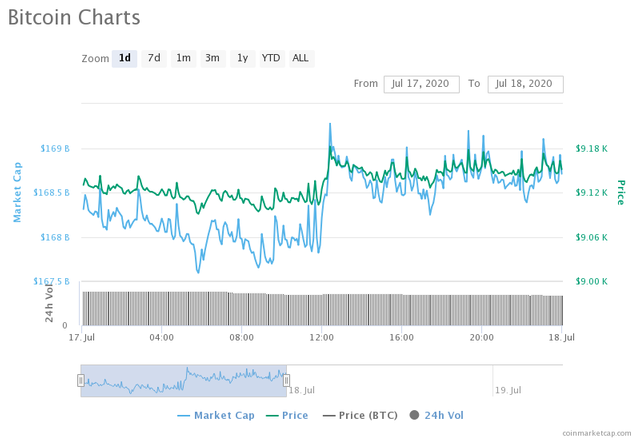Toggle the green Price series in legend
The image size is (640, 440).
click(287, 416)
